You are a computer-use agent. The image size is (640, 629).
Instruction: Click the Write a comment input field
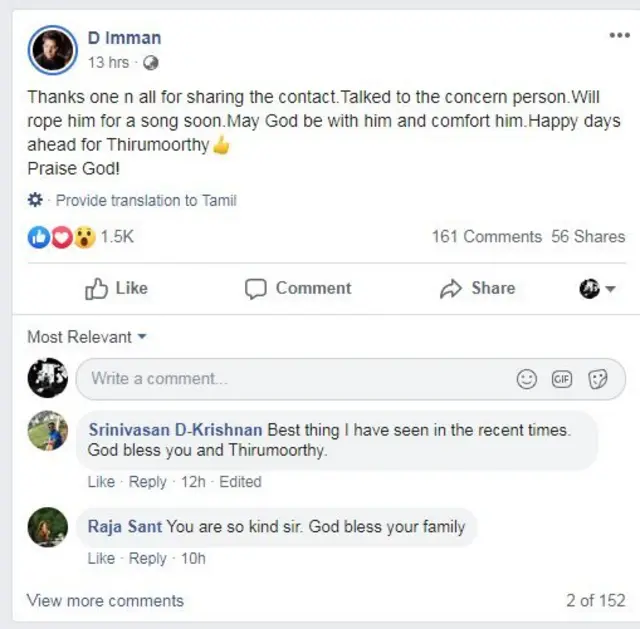click(x=290, y=379)
